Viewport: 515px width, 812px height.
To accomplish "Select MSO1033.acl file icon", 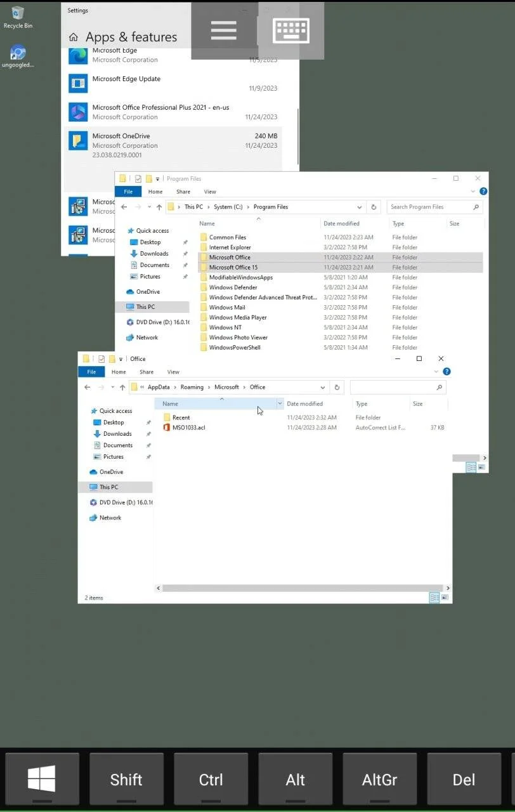I will coord(167,428).
